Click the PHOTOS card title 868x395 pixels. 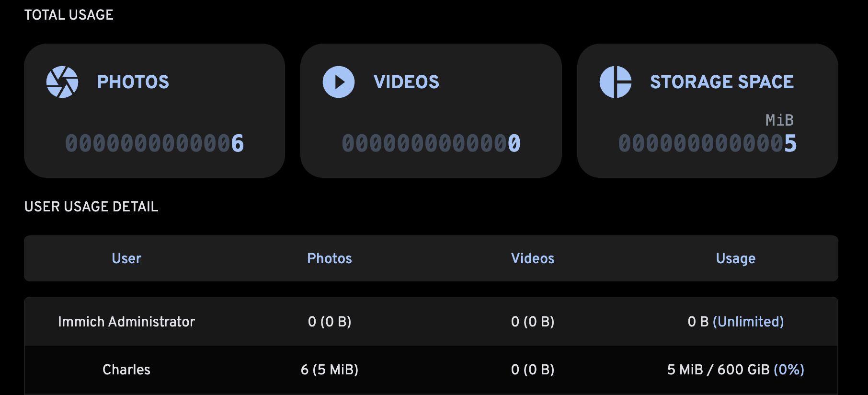click(133, 82)
